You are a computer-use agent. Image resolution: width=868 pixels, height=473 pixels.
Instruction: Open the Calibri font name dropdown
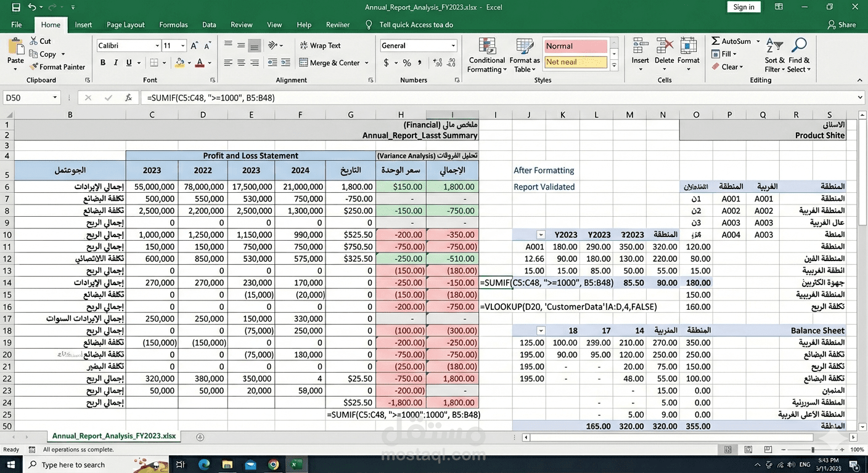coord(157,46)
